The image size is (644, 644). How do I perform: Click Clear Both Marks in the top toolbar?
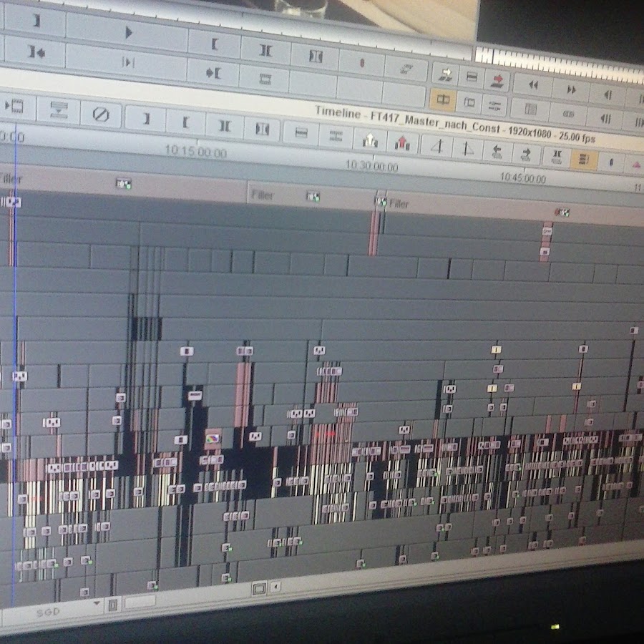click(x=315, y=57)
